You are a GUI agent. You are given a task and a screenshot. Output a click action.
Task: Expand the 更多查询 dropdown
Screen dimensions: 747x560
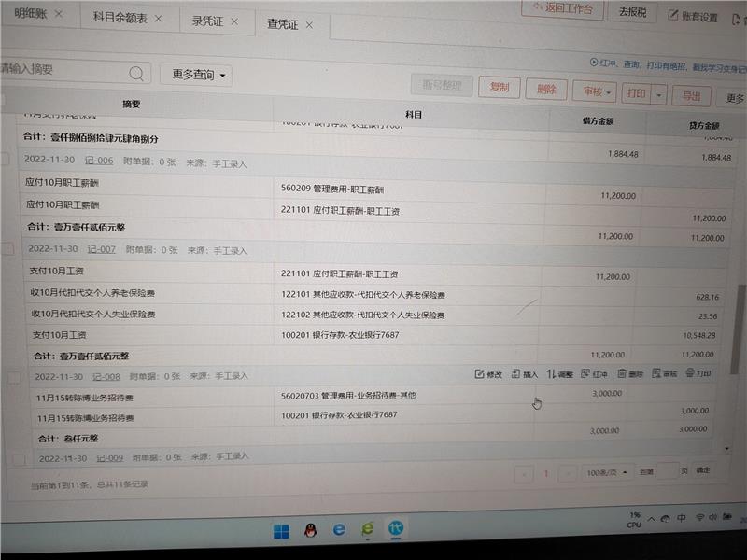pyautogui.click(x=195, y=75)
